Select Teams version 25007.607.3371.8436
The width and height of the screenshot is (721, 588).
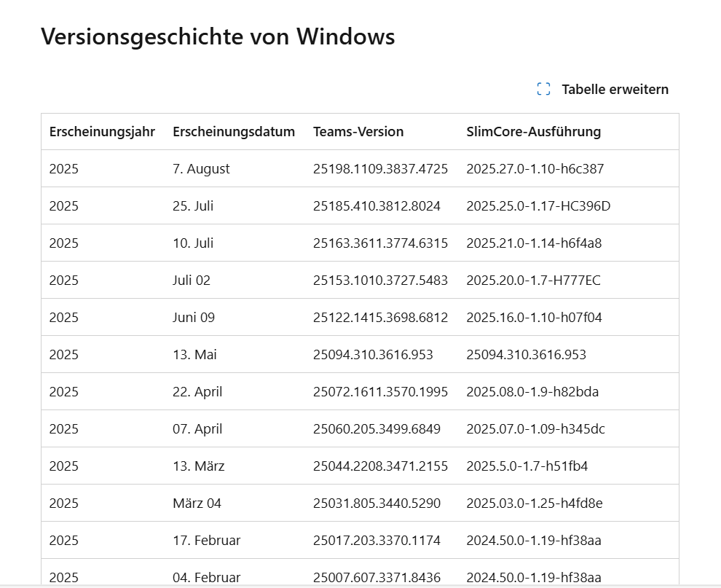click(377, 577)
